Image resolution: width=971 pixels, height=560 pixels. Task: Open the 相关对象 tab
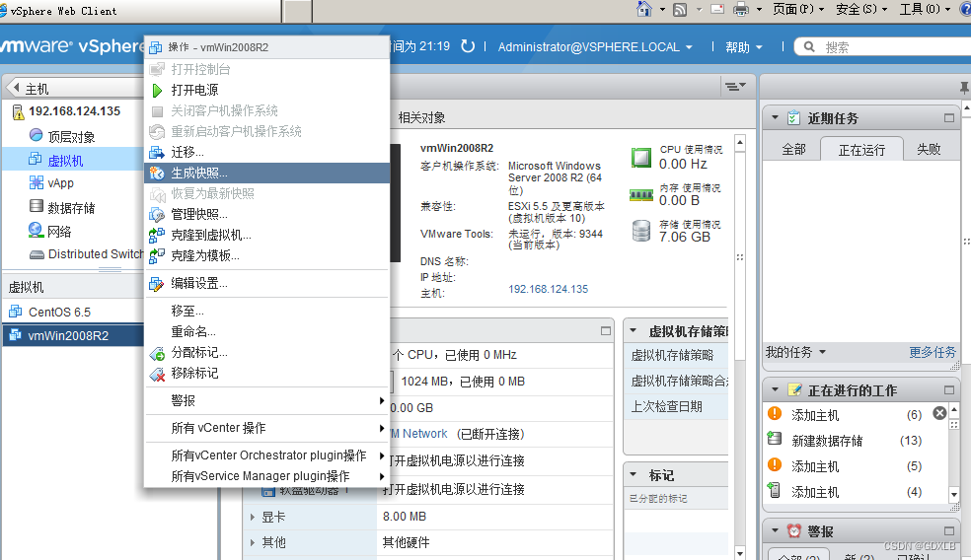pyautogui.click(x=421, y=117)
